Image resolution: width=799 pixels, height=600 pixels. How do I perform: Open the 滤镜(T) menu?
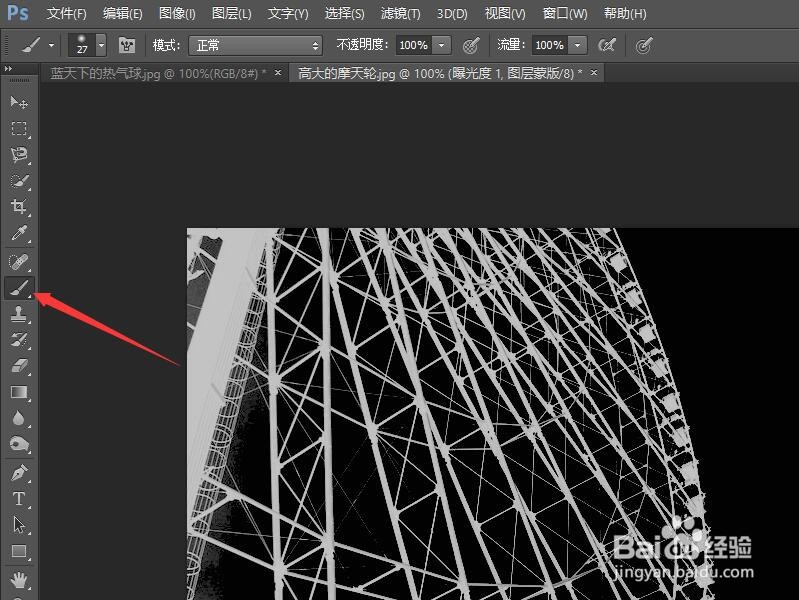401,13
